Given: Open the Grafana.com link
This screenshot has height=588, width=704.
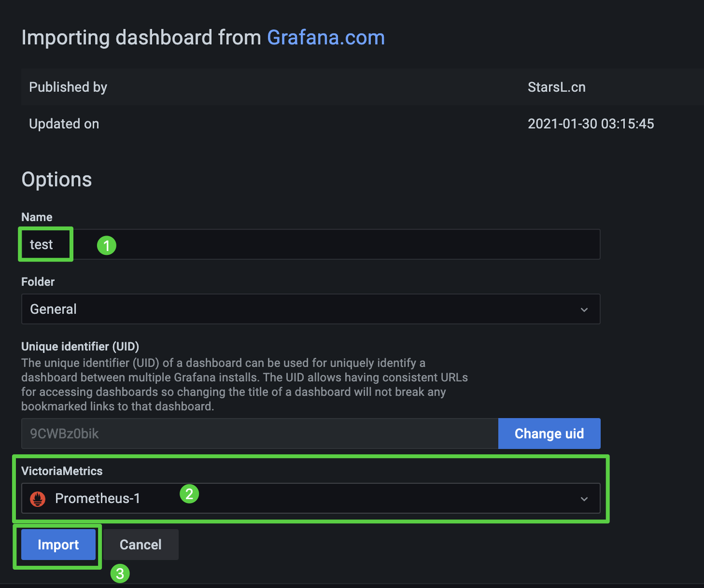Looking at the screenshot, I should [326, 37].
